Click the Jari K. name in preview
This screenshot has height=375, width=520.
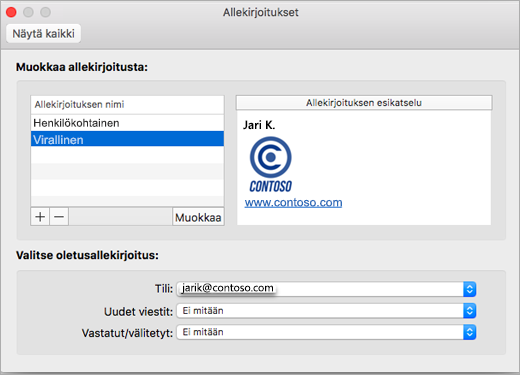point(259,125)
